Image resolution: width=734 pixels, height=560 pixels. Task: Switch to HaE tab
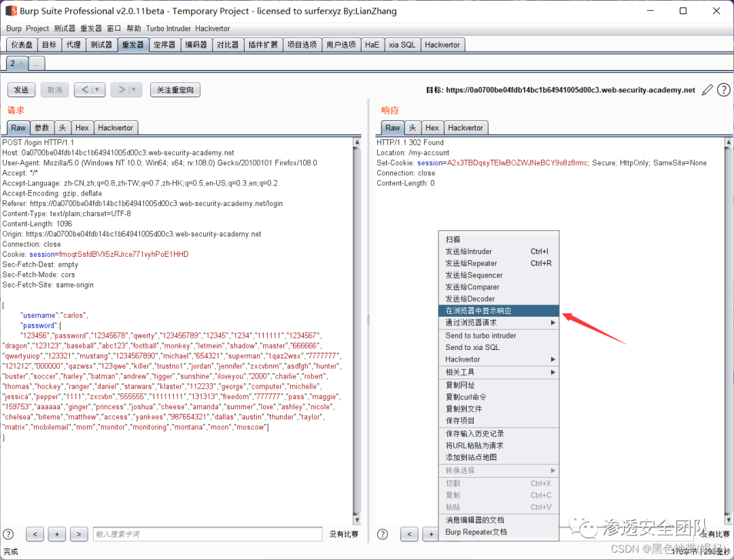pyautogui.click(x=372, y=45)
